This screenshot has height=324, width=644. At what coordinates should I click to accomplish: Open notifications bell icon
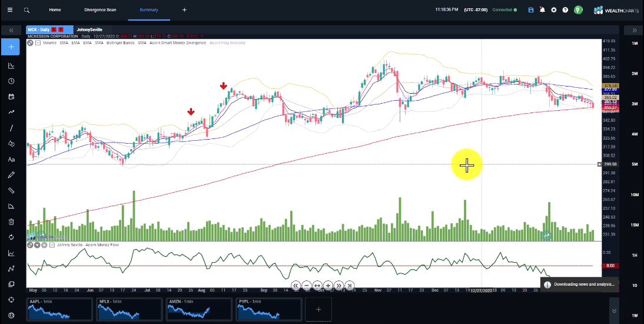pyautogui.click(x=542, y=10)
